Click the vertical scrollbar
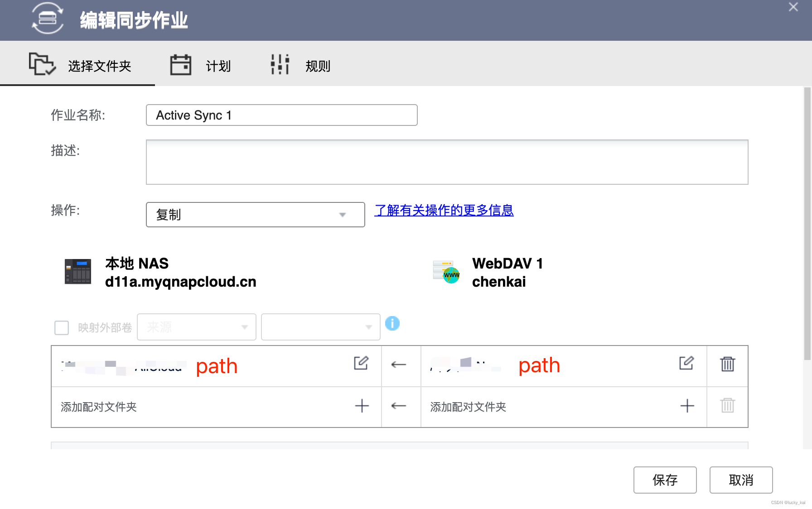The height and width of the screenshot is (509, 812). 807,224
